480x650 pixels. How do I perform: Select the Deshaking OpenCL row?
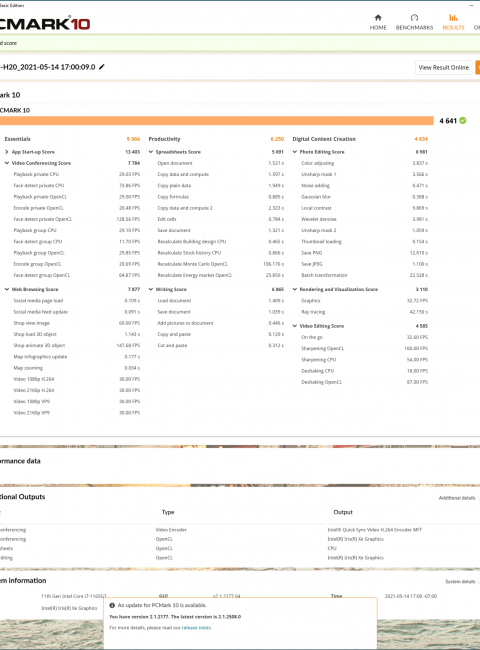pyautogui.click(x=364, y=382)
